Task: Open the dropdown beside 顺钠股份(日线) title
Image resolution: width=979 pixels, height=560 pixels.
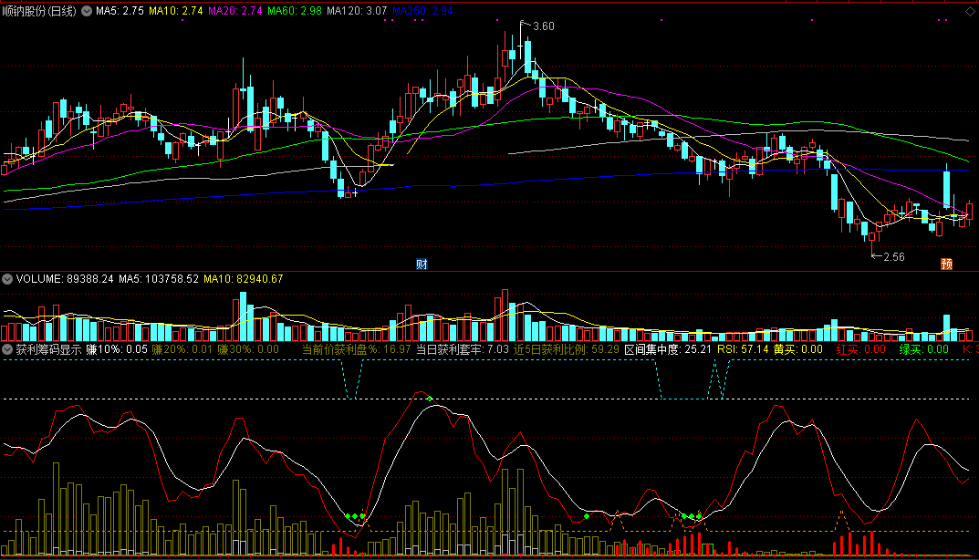Action: (87, 11)
